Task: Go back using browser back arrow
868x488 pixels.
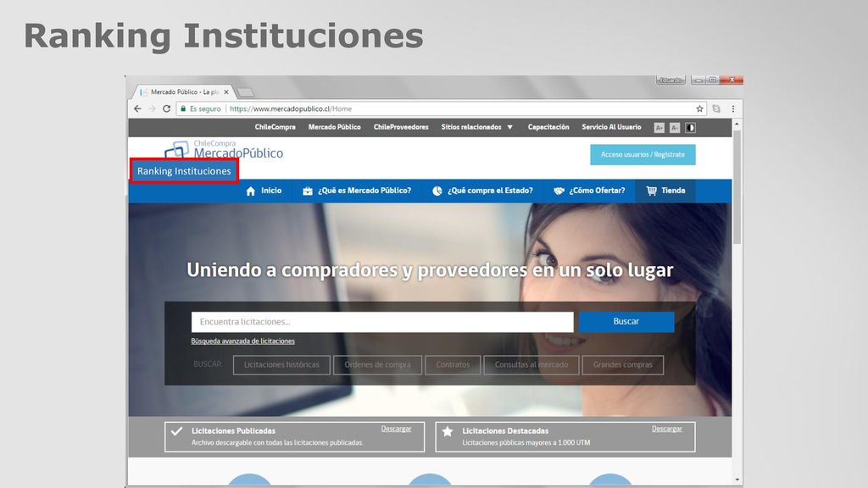Action: click(138, 109)
